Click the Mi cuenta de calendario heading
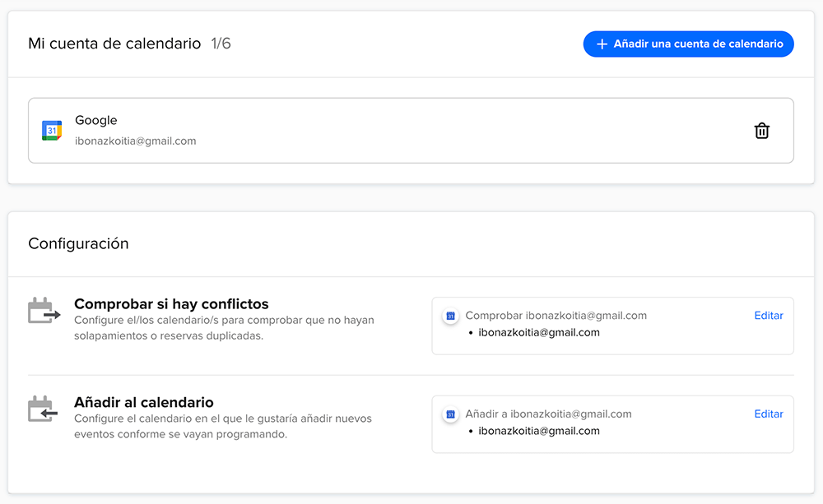This screenshot has height=504, width=823. [x=114, y=44]
